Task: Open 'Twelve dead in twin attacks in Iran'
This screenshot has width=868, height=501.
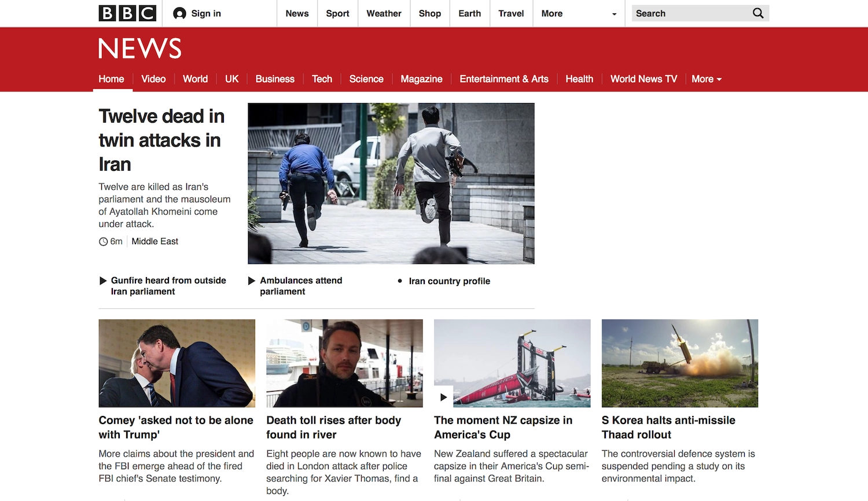Action: coord(161,140)
